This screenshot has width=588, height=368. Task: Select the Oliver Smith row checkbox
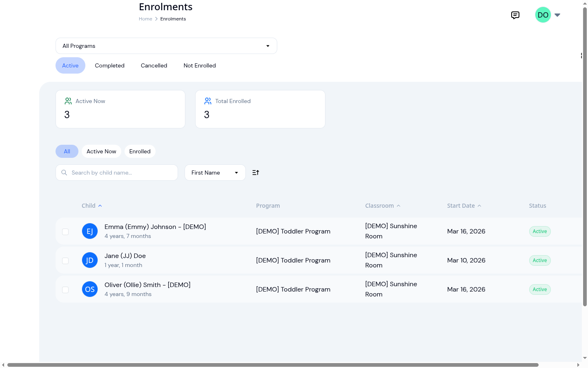tap(65, 290)
